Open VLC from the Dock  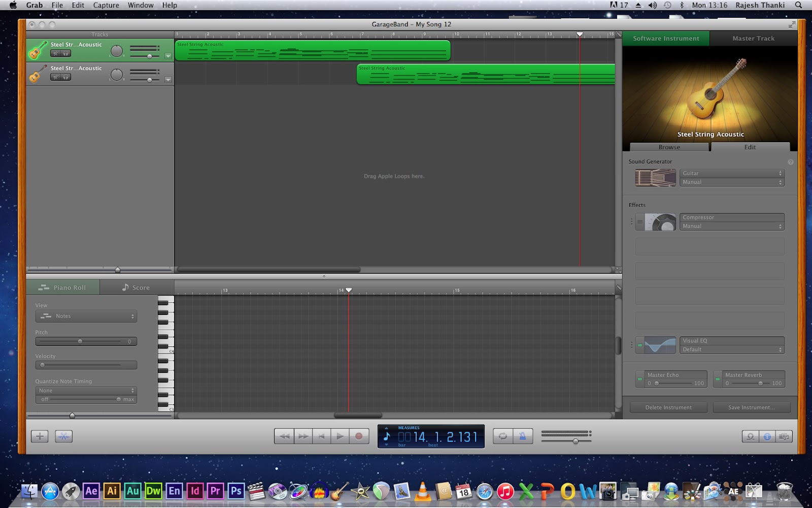click(422, 491)
